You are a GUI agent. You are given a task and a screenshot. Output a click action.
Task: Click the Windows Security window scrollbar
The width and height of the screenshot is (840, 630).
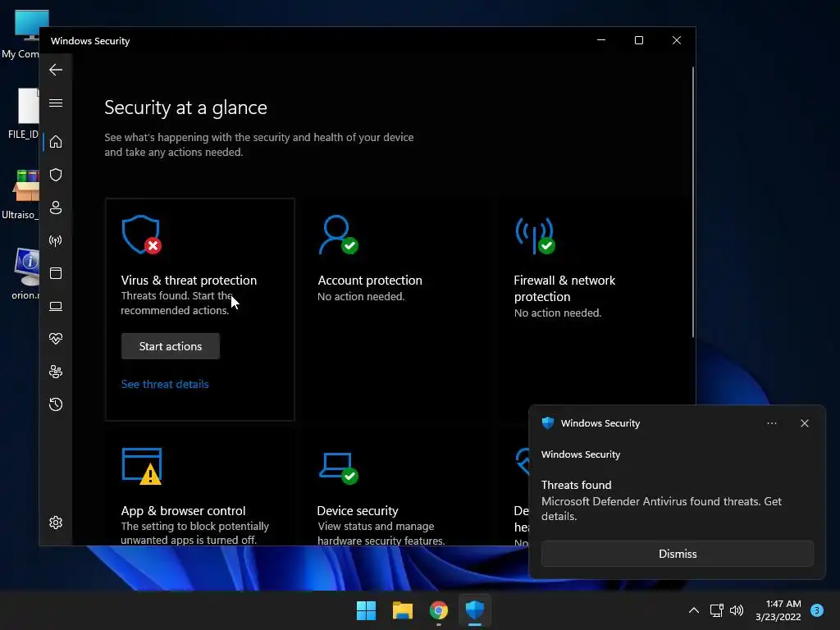pos(692,202)
